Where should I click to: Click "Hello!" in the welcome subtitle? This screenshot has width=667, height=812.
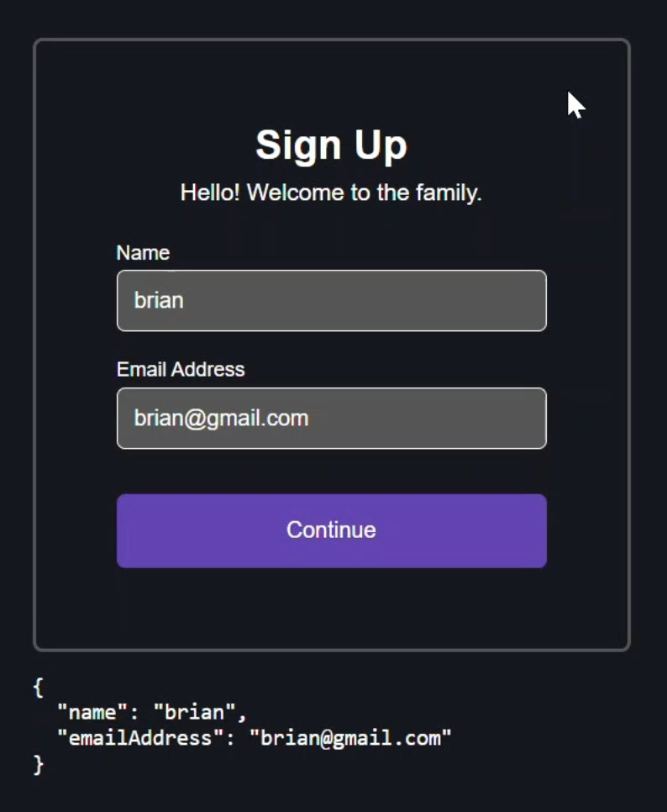pyautogui.click(x=210, y=192)
